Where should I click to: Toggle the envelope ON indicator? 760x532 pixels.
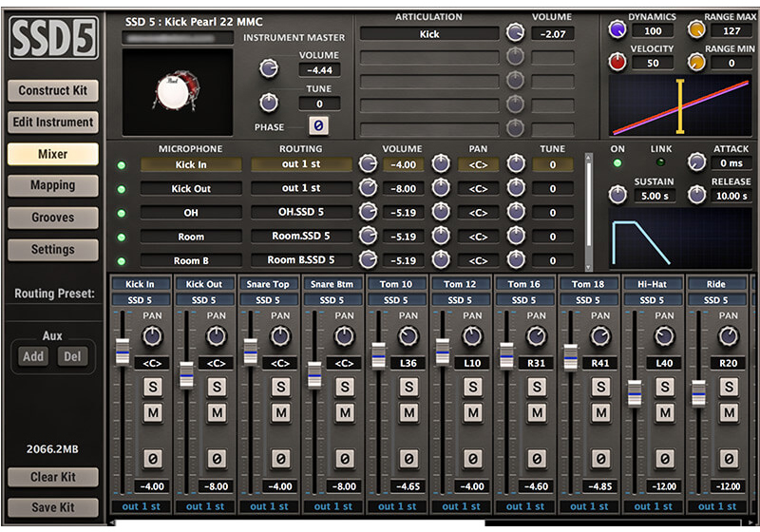617,162
